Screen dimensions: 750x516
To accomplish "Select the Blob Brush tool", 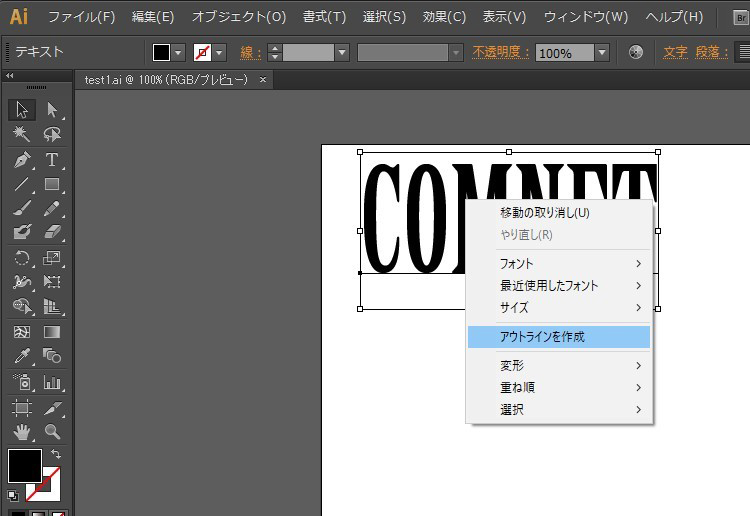I will (x=22, y=232).
